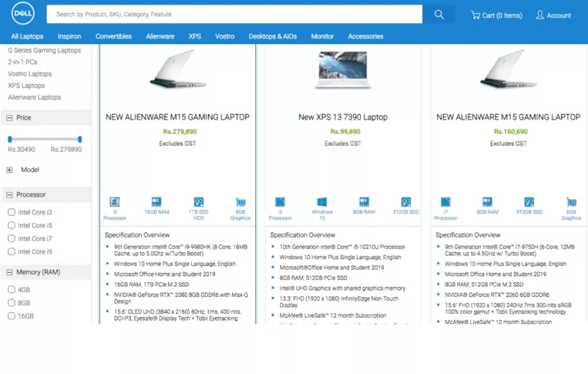The image size is (588, 374).
Task: Click 'NVIDIA GeForce RTX 2060 6GB GDDR6' line
Action: click(x=497, y=295)
